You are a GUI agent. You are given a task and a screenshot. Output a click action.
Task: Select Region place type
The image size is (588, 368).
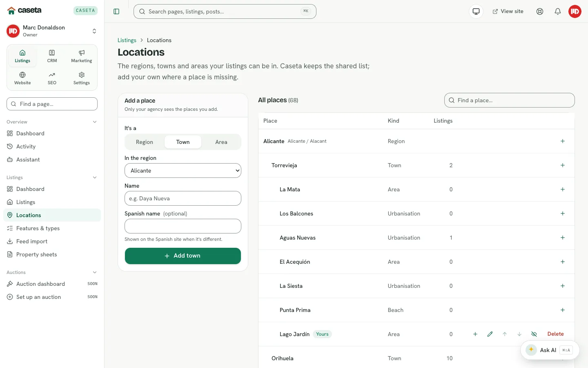coord(145,142)
